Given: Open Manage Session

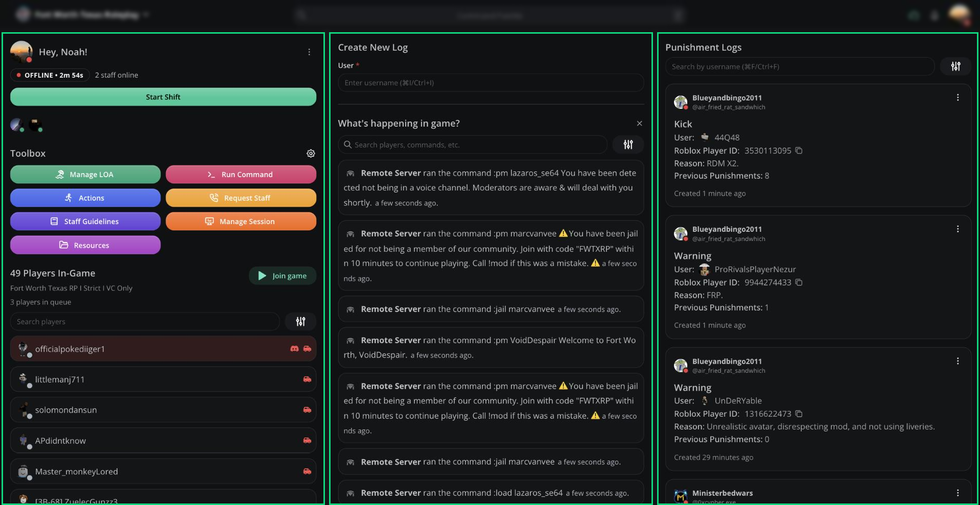Looking at the screenshot, I should coord(241,222).
